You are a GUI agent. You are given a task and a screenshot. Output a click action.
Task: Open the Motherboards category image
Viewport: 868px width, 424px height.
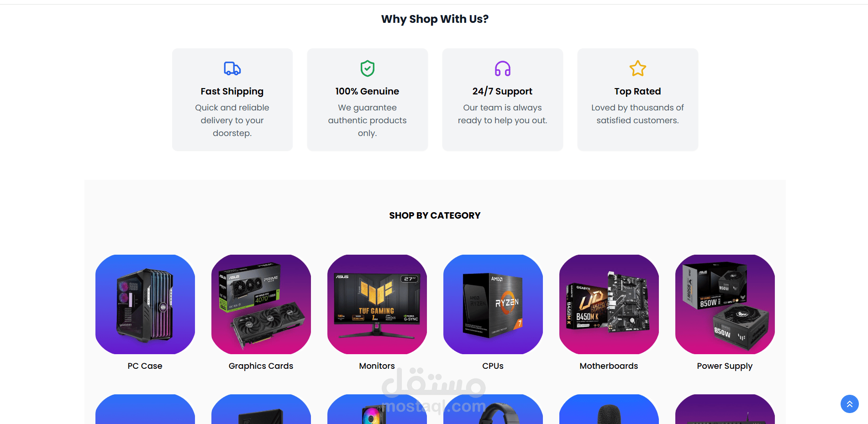(x=609, y=304)
